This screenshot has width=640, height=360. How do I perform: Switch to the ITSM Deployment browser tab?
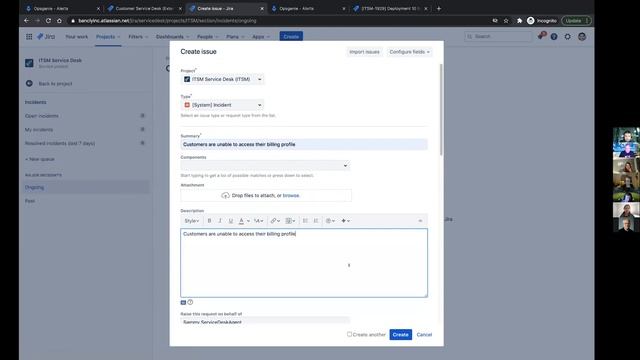pyautogui.click(x=391, y=8)
